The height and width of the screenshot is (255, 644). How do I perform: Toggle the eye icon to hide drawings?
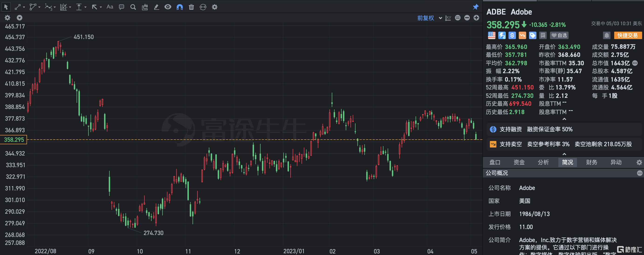click(167, 7)
